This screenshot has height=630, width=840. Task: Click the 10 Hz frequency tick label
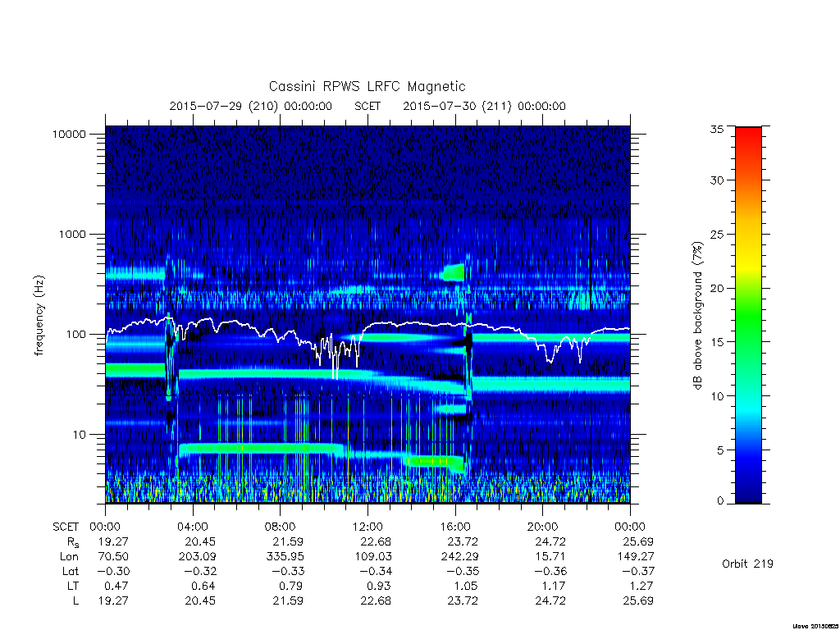pyautogui.click(x=80, y=435)
